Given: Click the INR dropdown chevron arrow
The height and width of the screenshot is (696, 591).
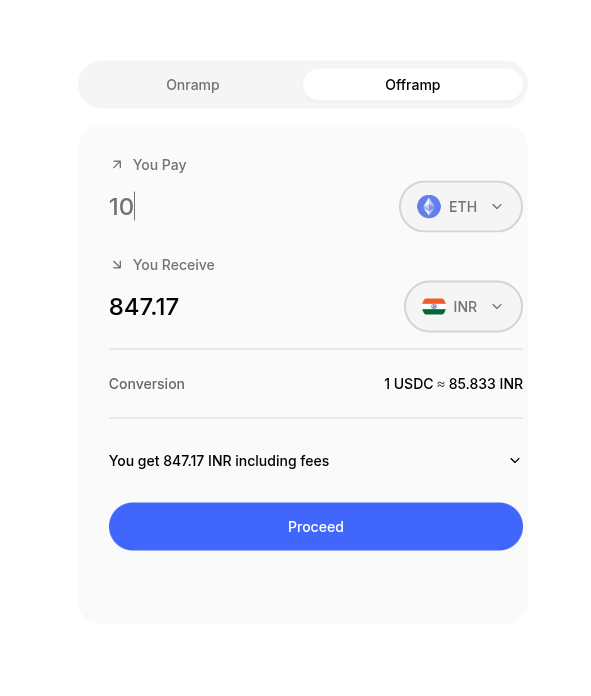Looking at the screenshot, I should (x=497, y=306).
